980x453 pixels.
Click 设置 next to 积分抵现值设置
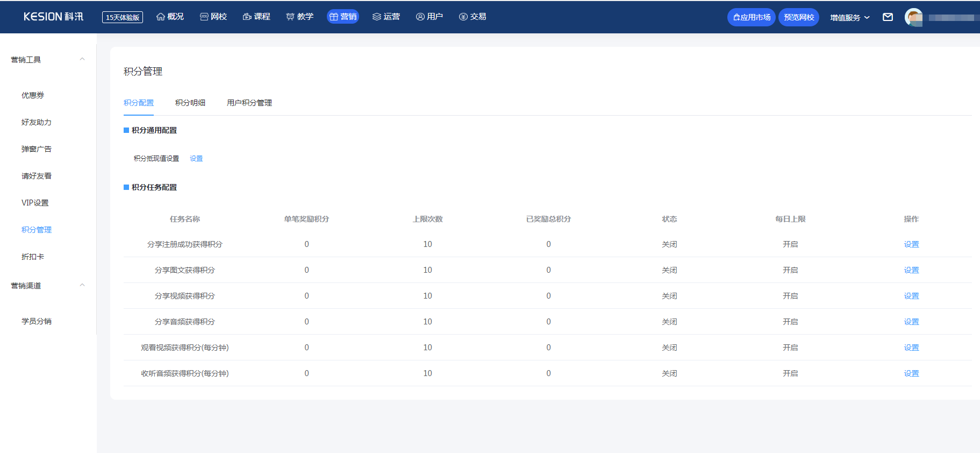pos(196,159)
